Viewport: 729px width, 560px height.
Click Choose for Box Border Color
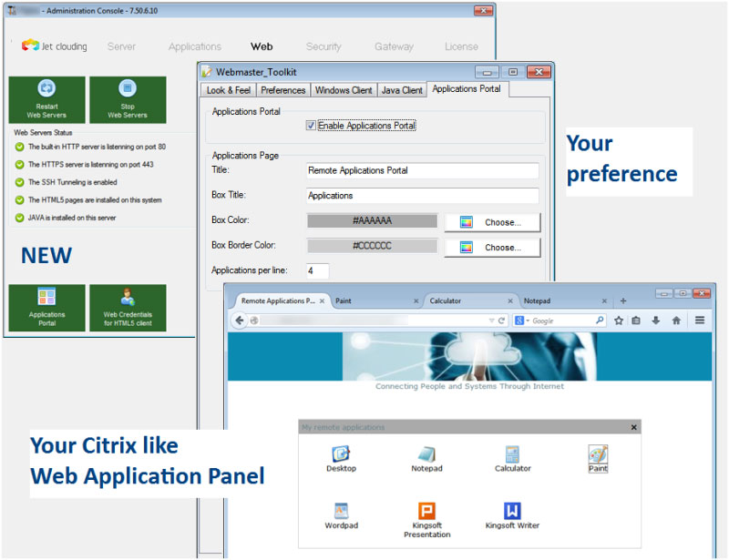[492, 247]
